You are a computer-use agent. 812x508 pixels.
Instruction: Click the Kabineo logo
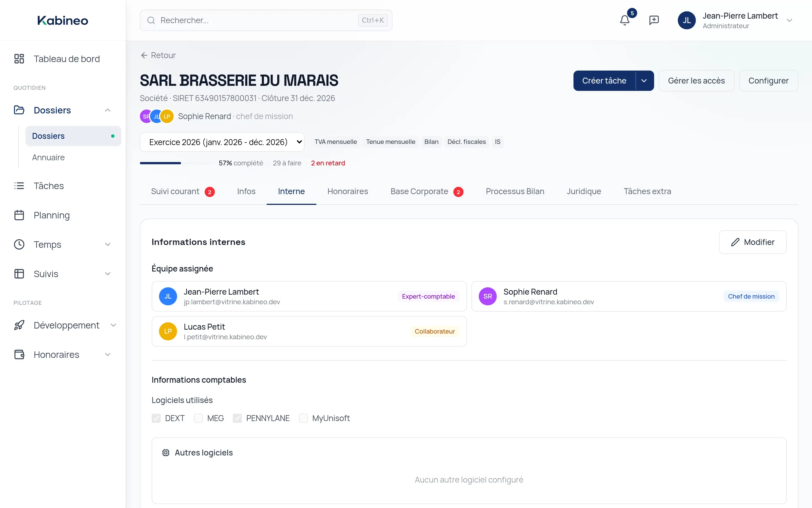[x=63, y=21]
